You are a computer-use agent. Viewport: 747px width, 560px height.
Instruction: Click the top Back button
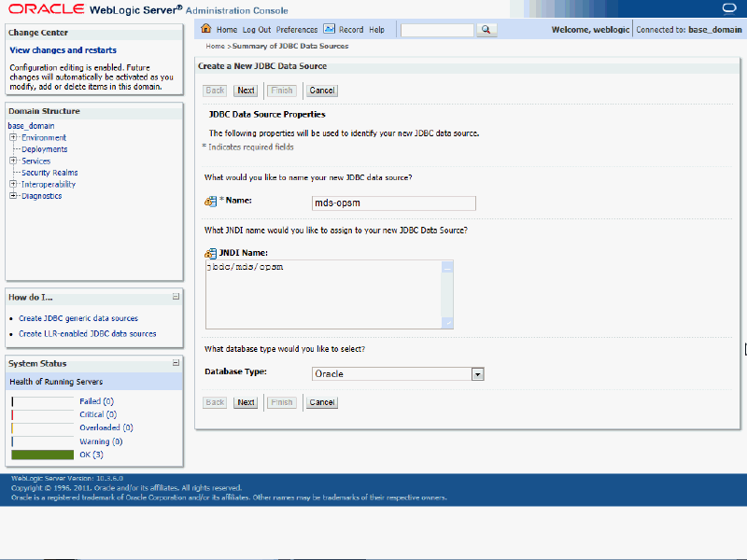(215, 91)
